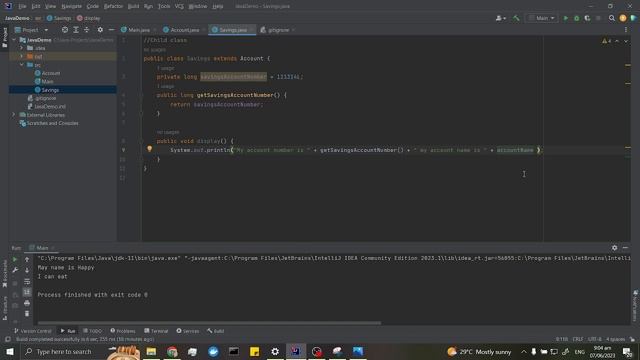Collapse the src folder

22,65
